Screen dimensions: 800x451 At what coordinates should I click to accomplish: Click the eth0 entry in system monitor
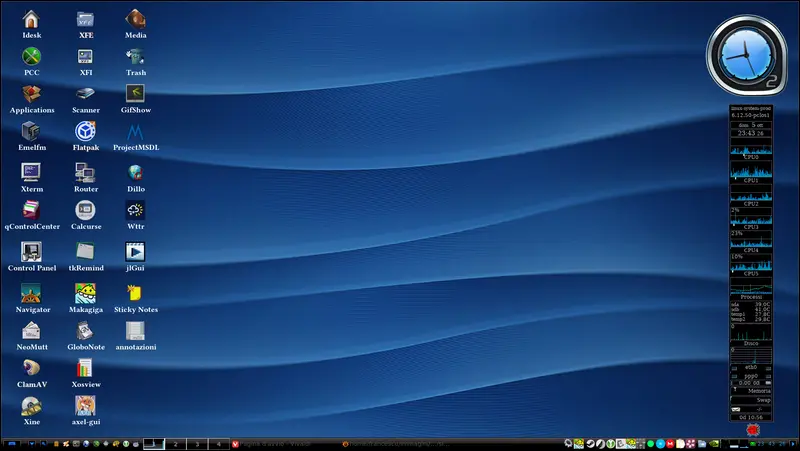click(x=751, y=367)
